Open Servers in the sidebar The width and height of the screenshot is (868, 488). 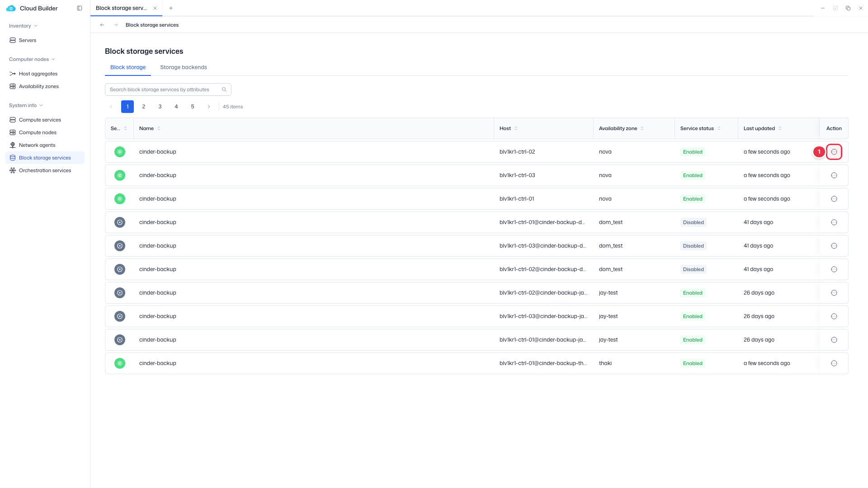coord(28,40)
